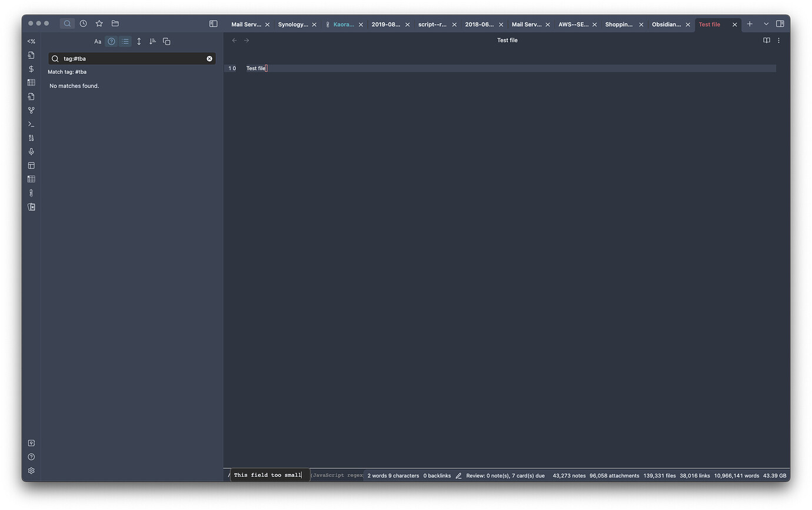Switch to Reading view via book icon
This screenshot has width=812, height=510.
coord(766,40)
